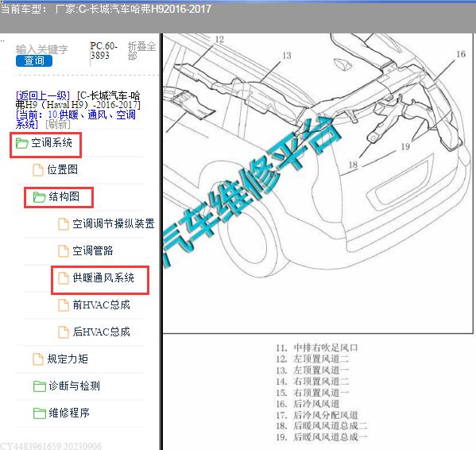Click the 空调调节操纵装置 document icon
Viewport: 476px width, 450px height.
(63, 224)
